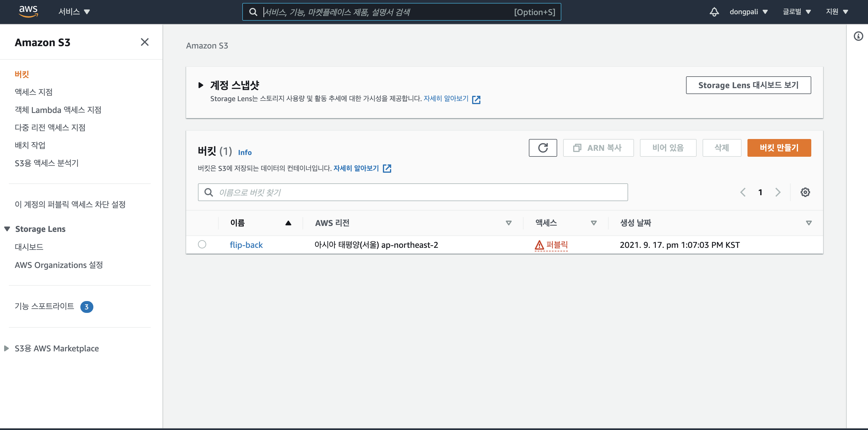Click the ARN 복사 button
Image resolution: width=868 pixels, height=430 pixels.
598,148
